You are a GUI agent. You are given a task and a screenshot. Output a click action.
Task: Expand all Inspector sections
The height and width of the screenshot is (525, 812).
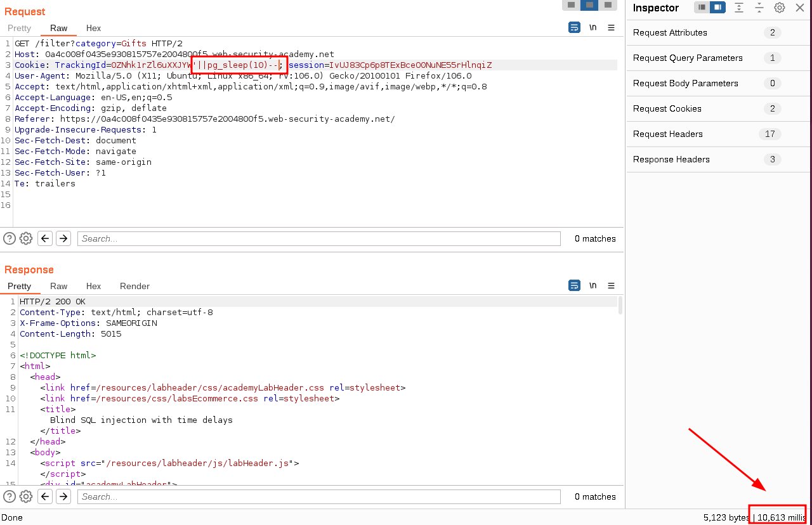(x=739, y=8)
